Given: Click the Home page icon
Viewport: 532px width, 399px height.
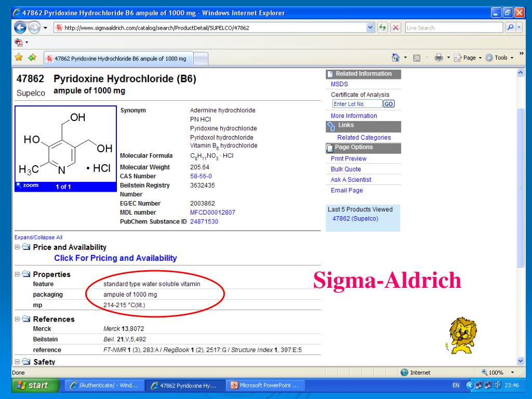Looking at the screenshot, I should [395, 58].
